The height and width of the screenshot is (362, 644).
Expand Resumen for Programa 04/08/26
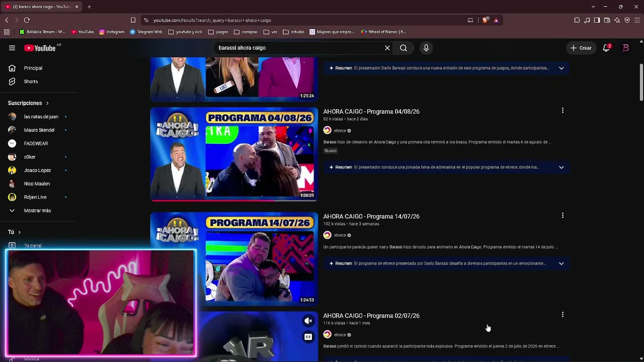(x=561, y=167)
